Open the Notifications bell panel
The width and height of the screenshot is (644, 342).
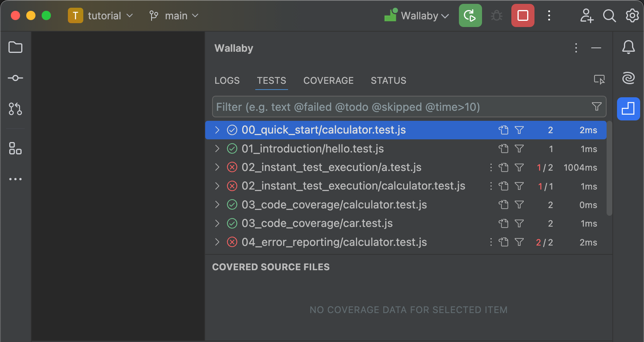click(629, 47)
